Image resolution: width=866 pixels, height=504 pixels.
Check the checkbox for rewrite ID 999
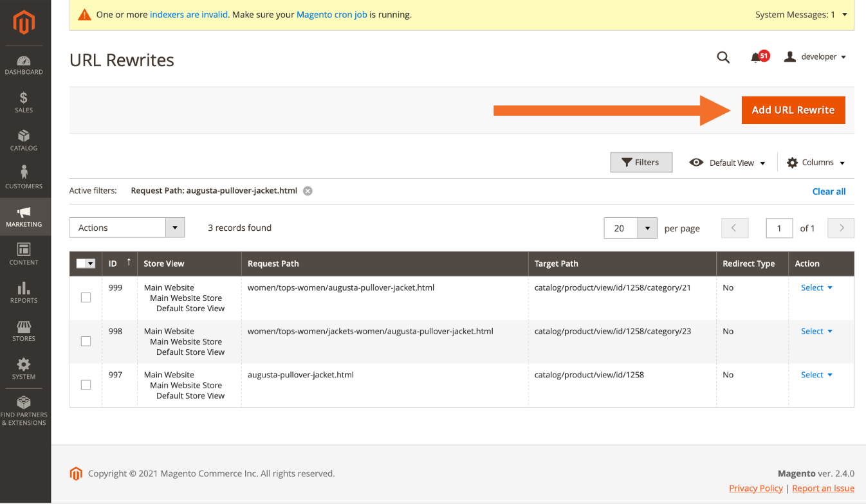point(86,297)
